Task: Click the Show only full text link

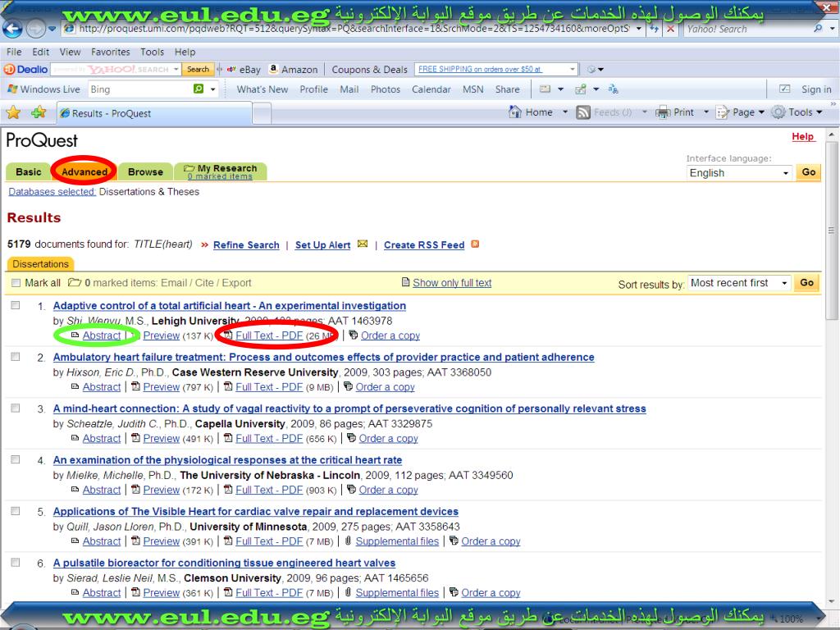Action: click(452, 283)
